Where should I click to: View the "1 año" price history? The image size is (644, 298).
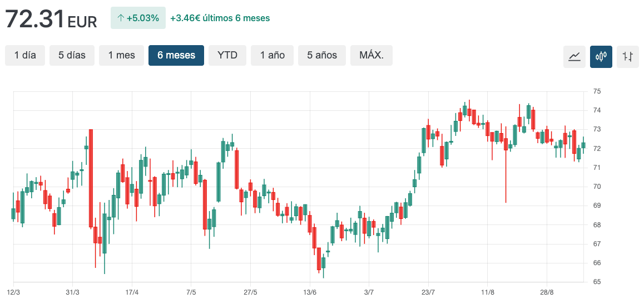point(272,55)
